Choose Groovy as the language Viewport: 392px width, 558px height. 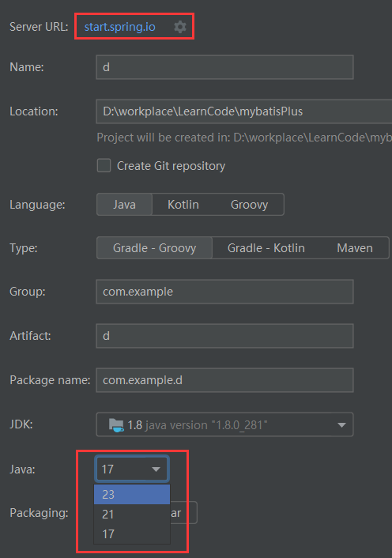point(249,205)
